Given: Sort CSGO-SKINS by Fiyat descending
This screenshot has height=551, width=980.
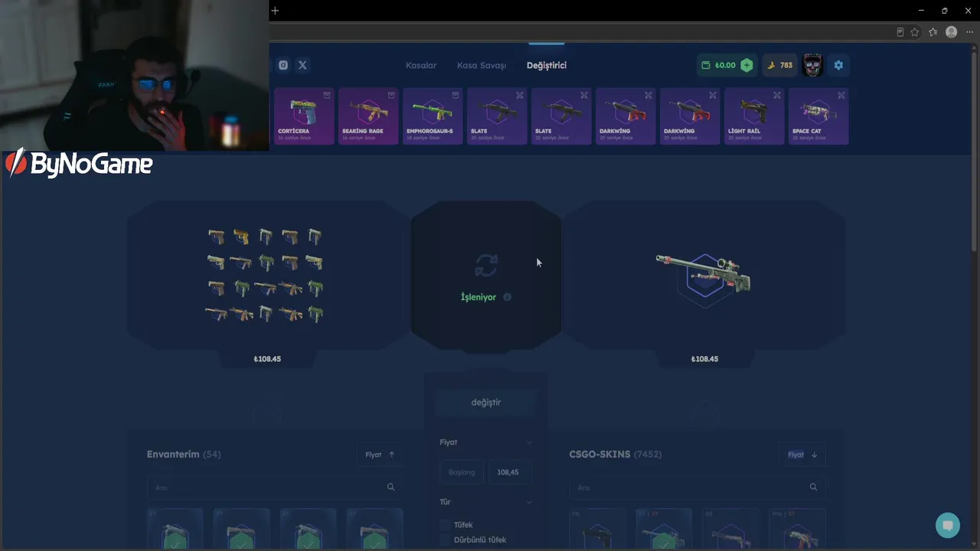Looking at the screenshot, I should click(x=802, y=455).
